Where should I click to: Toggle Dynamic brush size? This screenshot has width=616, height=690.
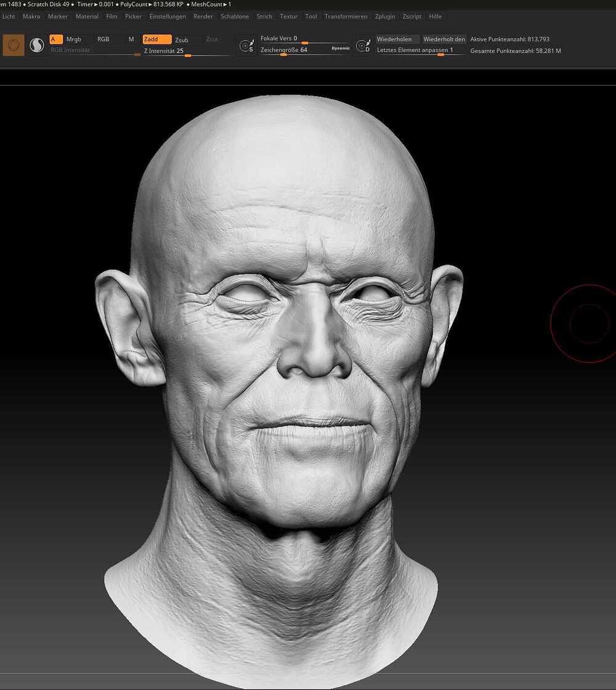[x=341, y=48]
